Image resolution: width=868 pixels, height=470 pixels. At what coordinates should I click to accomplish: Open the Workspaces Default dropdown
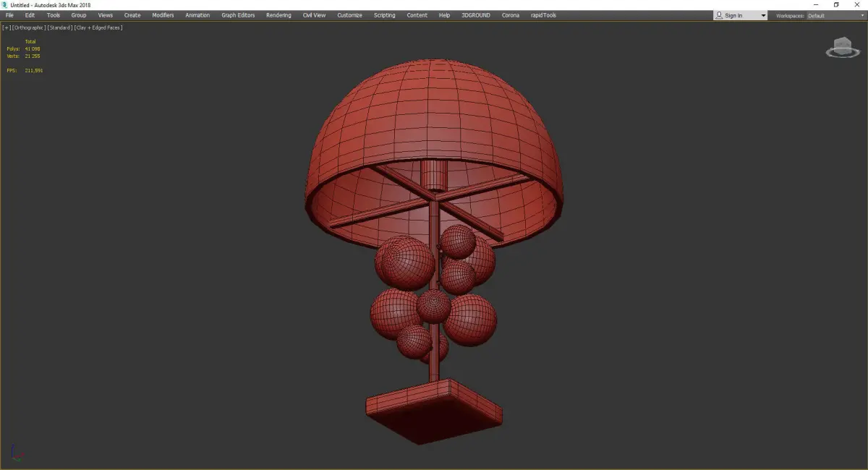835,16
